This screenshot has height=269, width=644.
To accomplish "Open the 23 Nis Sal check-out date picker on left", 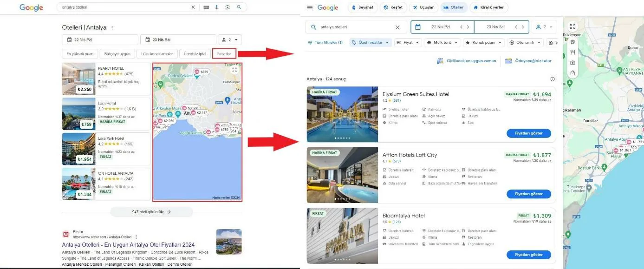I will (178, 40).
